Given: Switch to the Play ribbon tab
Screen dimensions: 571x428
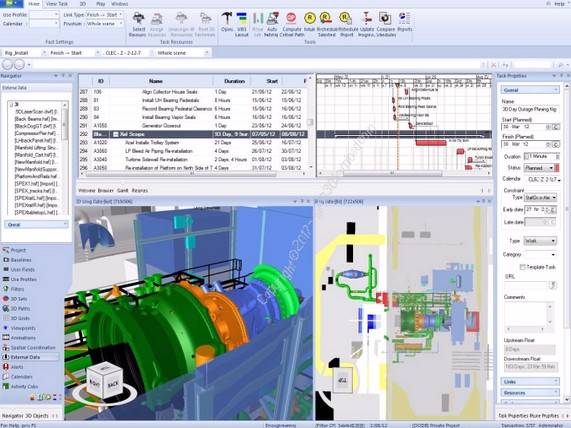Looking at the screenshot, I should tap(101, 4).
